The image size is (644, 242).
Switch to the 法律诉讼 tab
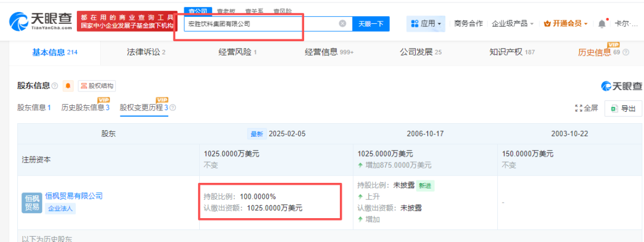146,52
